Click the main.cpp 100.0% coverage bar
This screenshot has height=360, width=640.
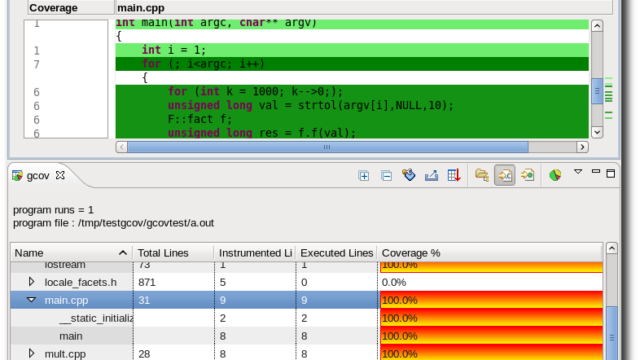(x=491, y=300)
